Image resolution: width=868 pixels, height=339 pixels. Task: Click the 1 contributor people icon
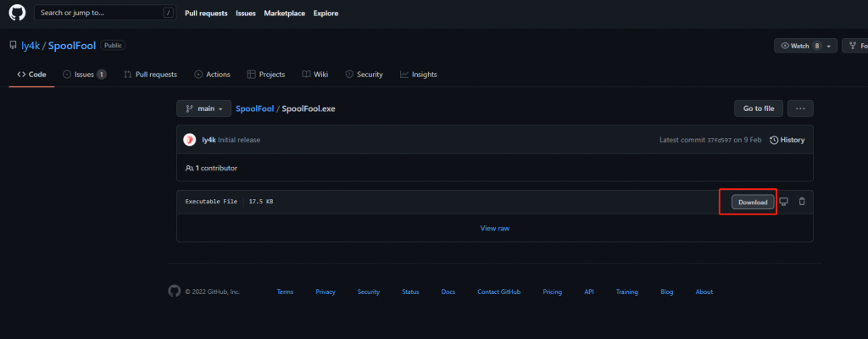pos(189,168)
